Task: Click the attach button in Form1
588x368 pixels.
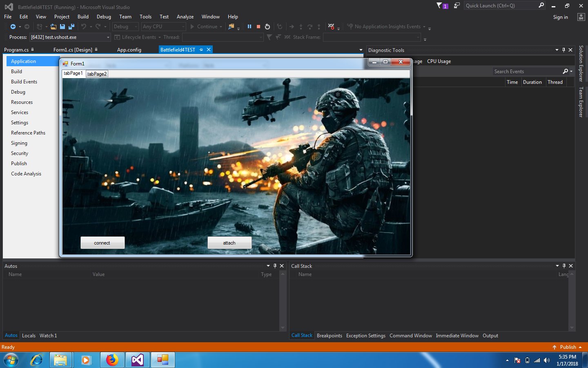Action: (229, 243)
